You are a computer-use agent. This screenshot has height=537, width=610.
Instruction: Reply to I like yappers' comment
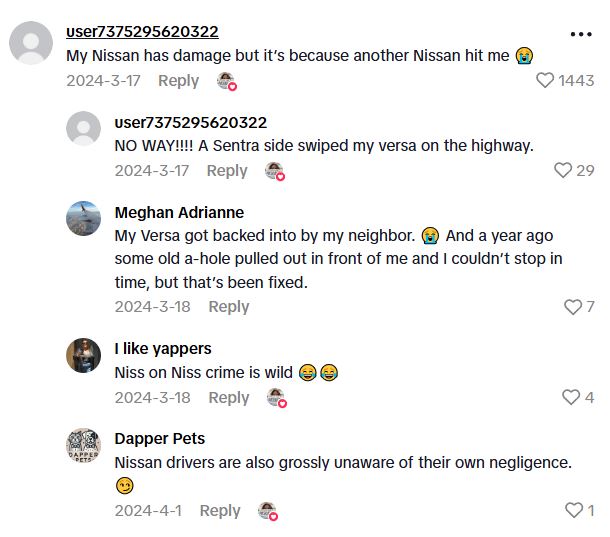pos(228,397)
